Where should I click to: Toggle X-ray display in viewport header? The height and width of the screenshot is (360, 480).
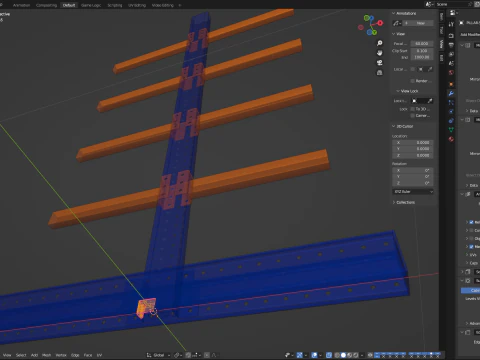329,355
